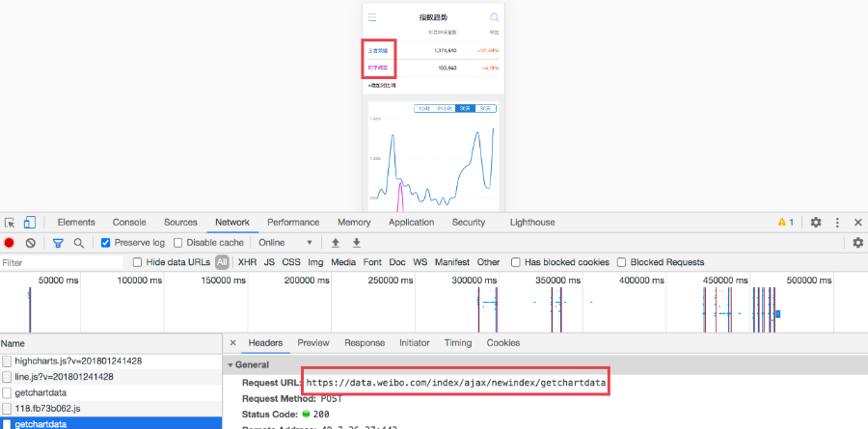Open DevTools main settings gear

(815, 223)
